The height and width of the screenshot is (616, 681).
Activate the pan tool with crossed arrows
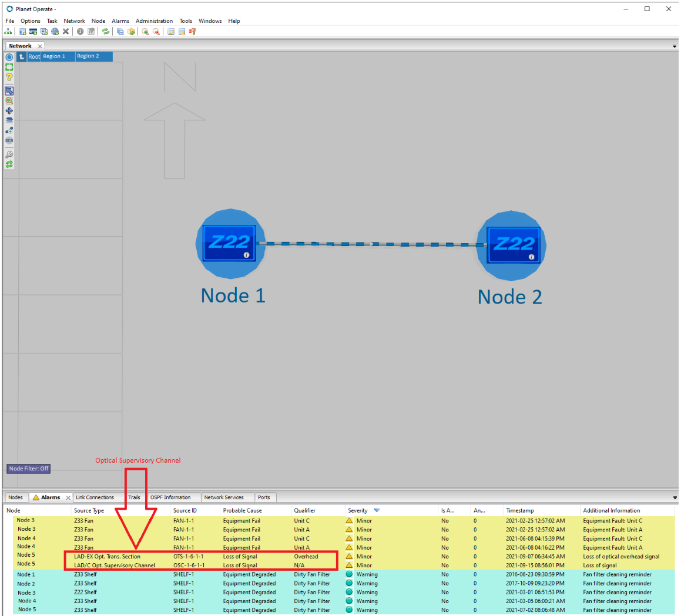[x=9, y=109]
